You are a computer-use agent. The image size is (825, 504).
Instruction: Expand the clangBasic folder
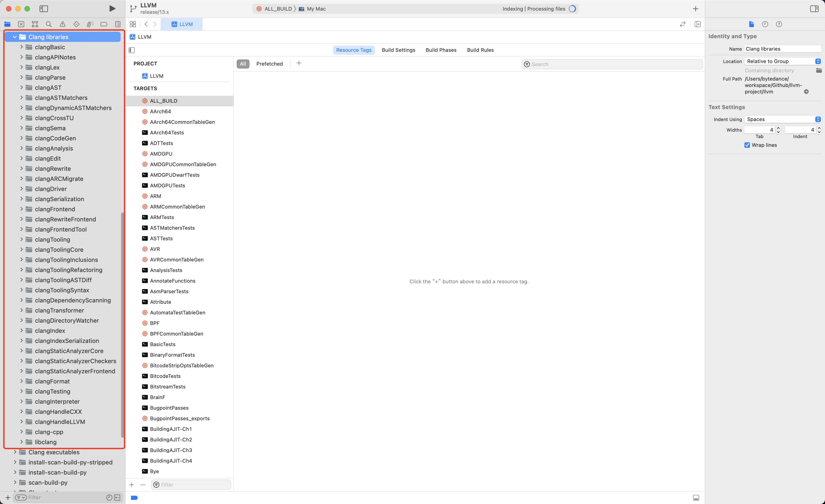coord(21,47)
